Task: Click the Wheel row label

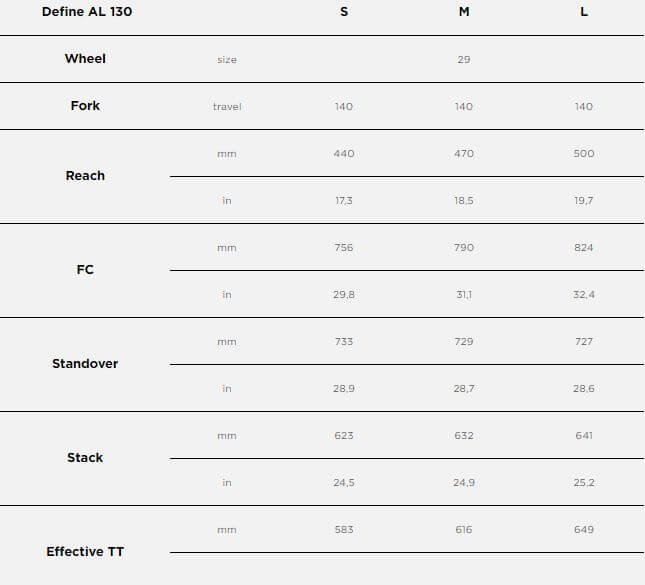Action: pyautogui.click(x=85, y=58)
